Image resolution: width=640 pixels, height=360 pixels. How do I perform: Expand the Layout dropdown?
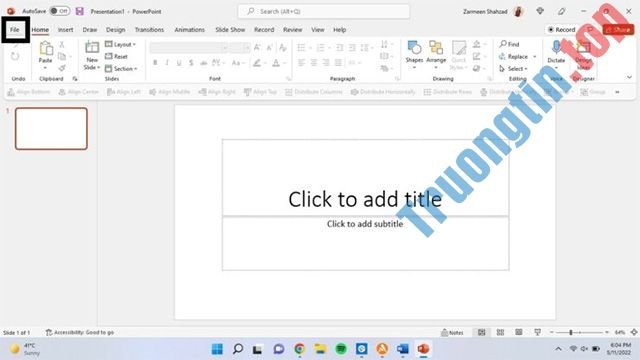pyautogui.click(x=120, y=44)
